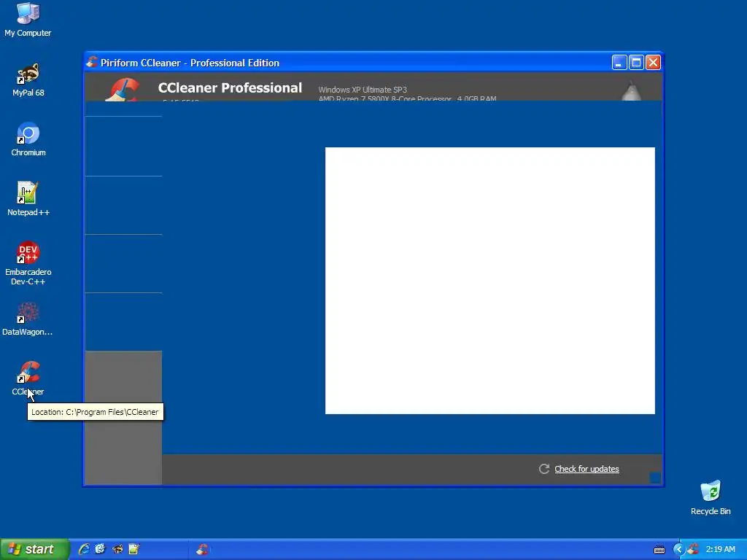Click the CCleaner Professional heading text

tap(230, 87)
